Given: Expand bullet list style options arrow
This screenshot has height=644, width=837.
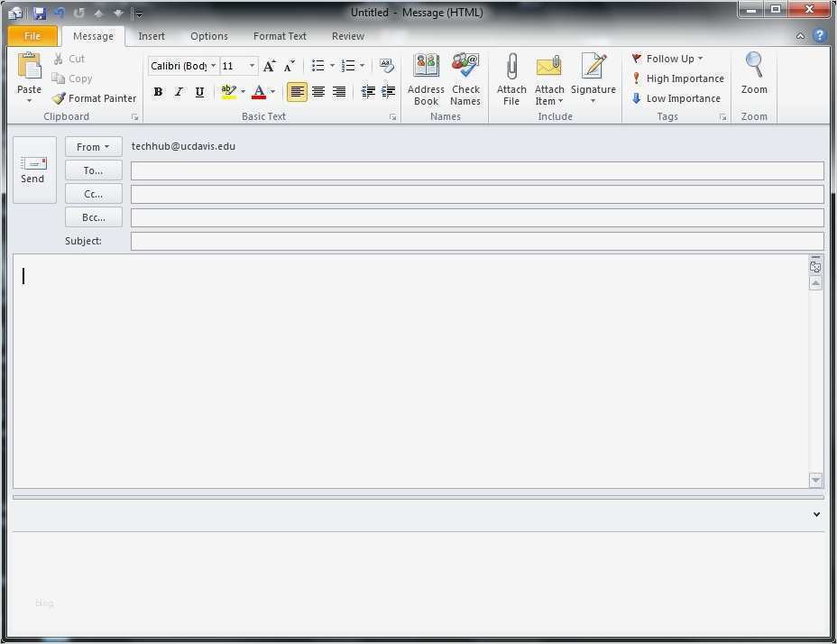Looking at the screenshot, I should (332, 66).
